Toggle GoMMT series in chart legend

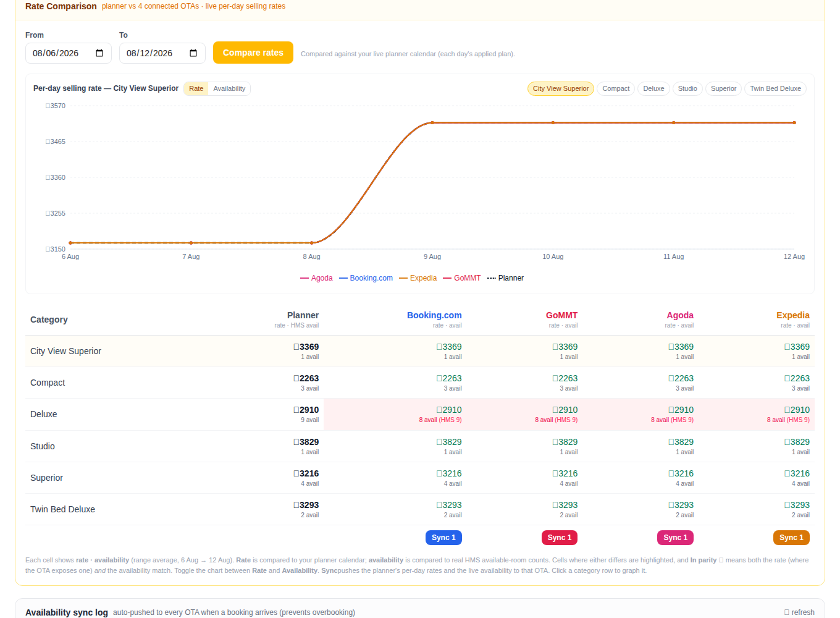tap(461, 278)
